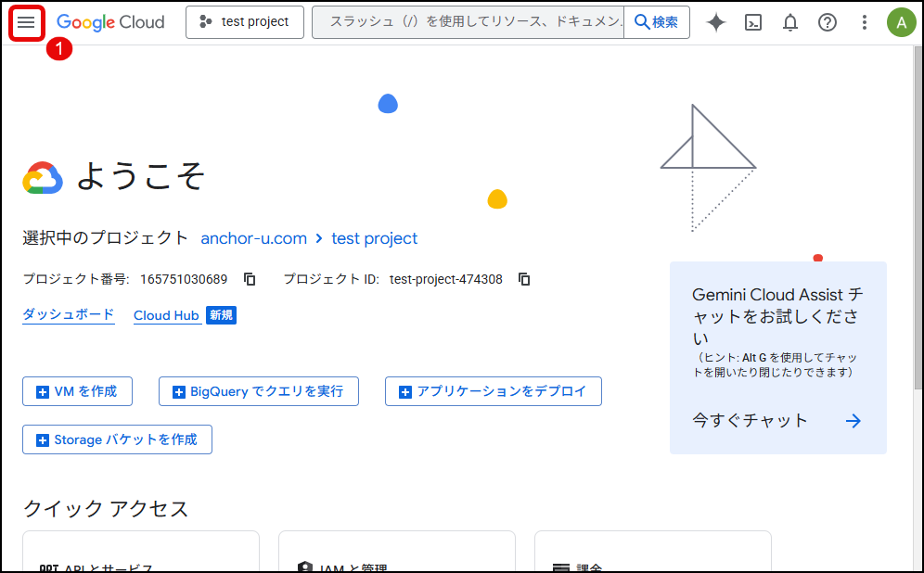Open the help question mark icon

click(x=828, y=22)
